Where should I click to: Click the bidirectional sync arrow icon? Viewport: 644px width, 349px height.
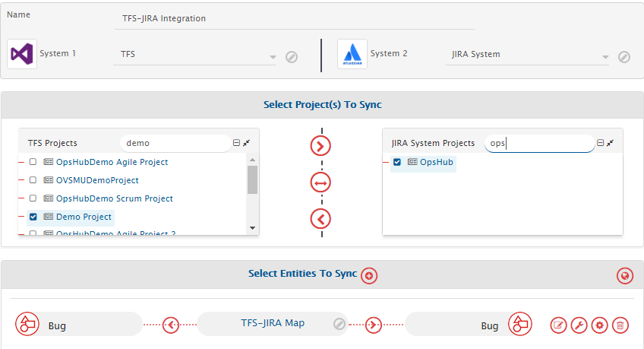click(x=321, y=182)
